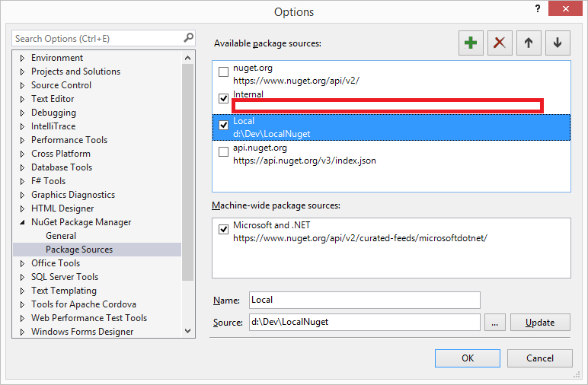
Task: Select Windows Forms Designer item
Action: [82, 332]
